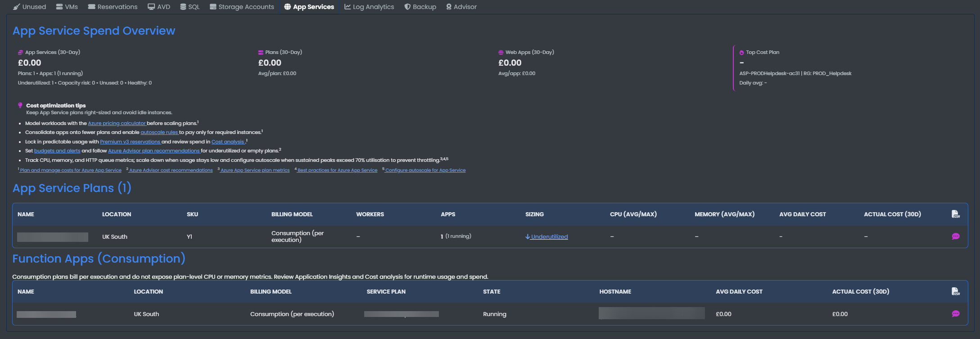
Task: Click the ACTUAL COST (30D) header in plans table
Action: coord(892,214)
